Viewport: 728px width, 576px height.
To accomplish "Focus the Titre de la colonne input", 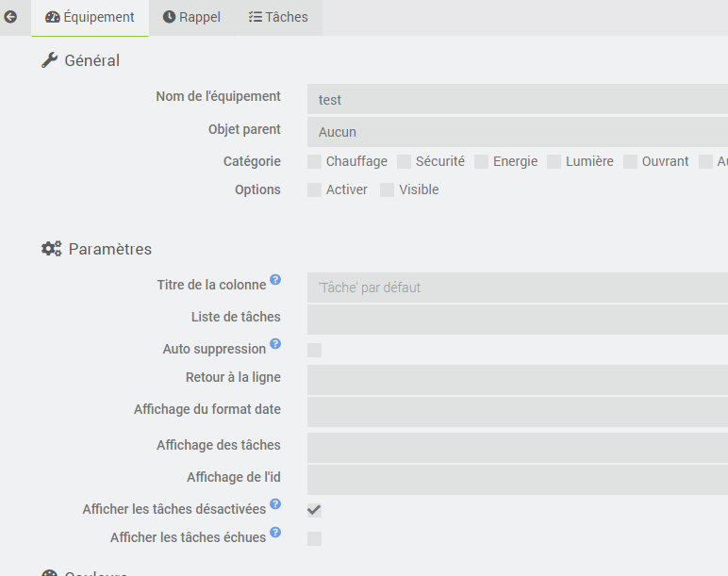I will tap(517, 288).
